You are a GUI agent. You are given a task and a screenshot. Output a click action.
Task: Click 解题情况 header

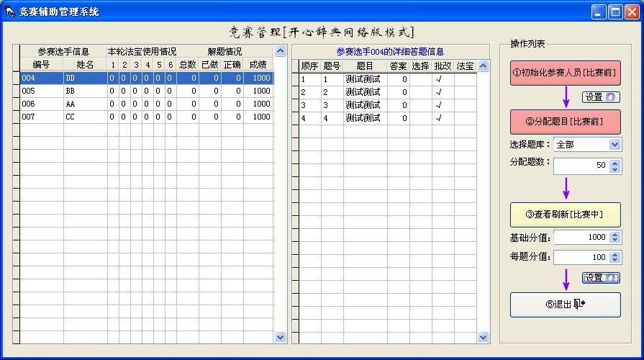pyautogui.click(x=225, y=52)
